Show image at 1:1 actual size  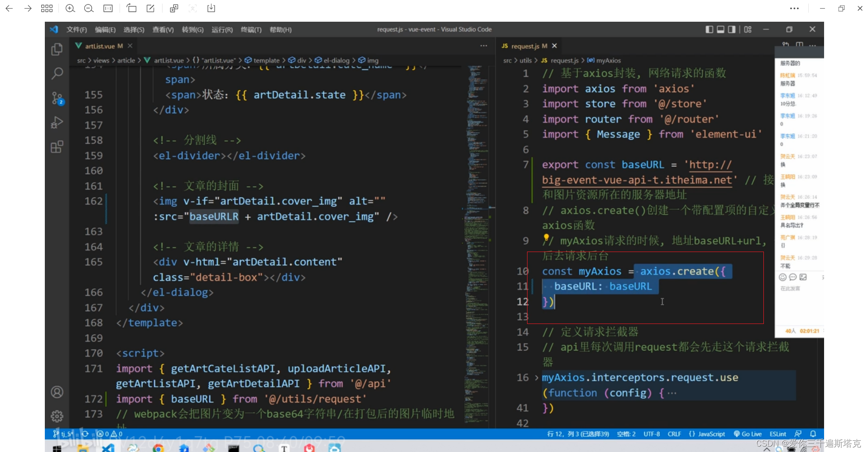pos(108,8)
